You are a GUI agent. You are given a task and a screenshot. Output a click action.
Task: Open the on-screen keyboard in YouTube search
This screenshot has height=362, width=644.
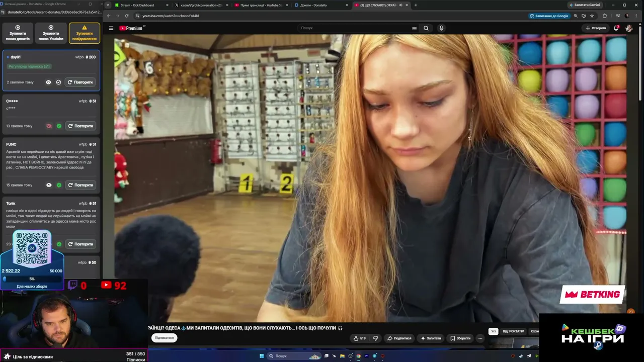pyautogui.click(x=415, y=28)
